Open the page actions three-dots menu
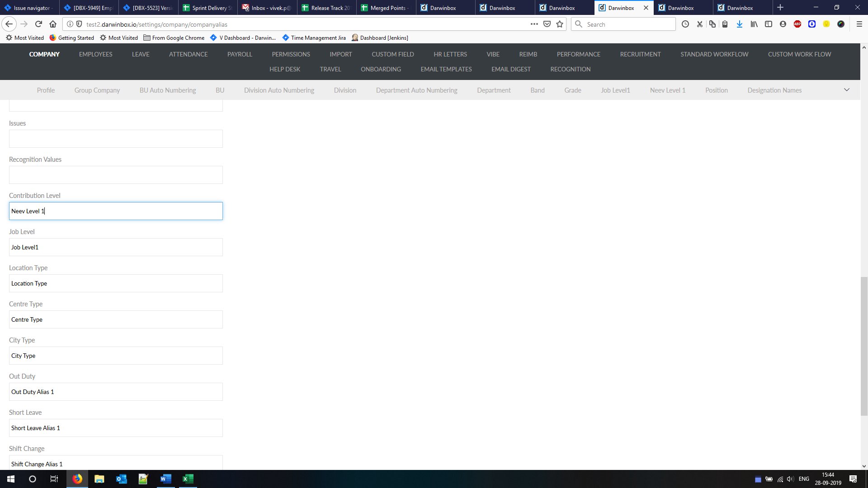 pos(534,24)
